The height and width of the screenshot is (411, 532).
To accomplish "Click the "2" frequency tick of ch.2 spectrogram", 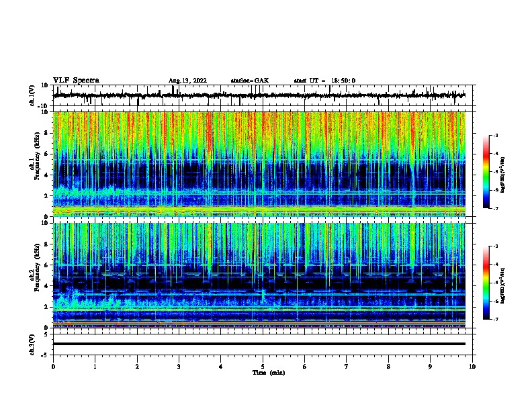I will (47, 307).
